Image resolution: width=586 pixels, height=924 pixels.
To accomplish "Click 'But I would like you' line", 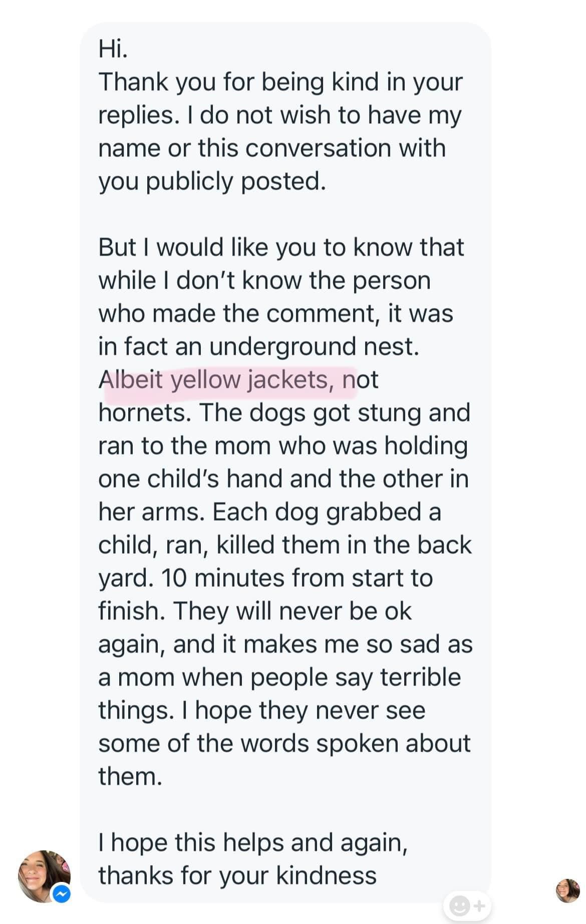I will 281,248.
